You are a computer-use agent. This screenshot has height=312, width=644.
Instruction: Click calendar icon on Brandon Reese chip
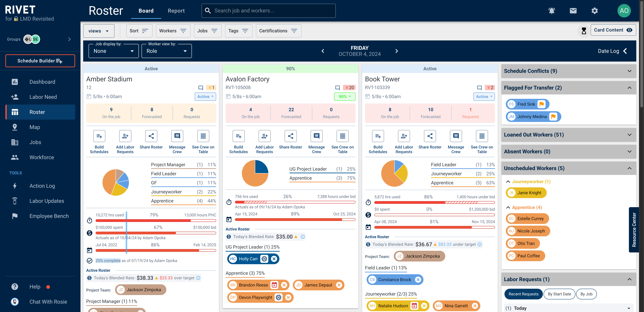click(274, 285)
